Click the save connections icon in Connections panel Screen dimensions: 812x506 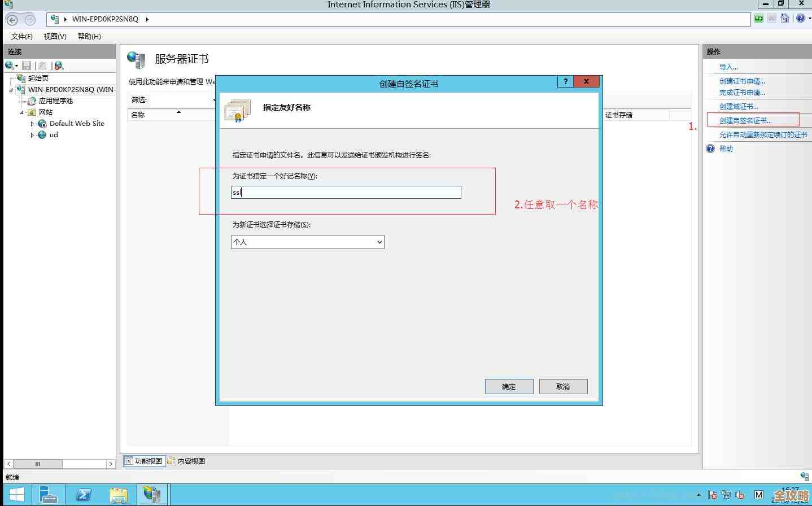click(26, 66)
